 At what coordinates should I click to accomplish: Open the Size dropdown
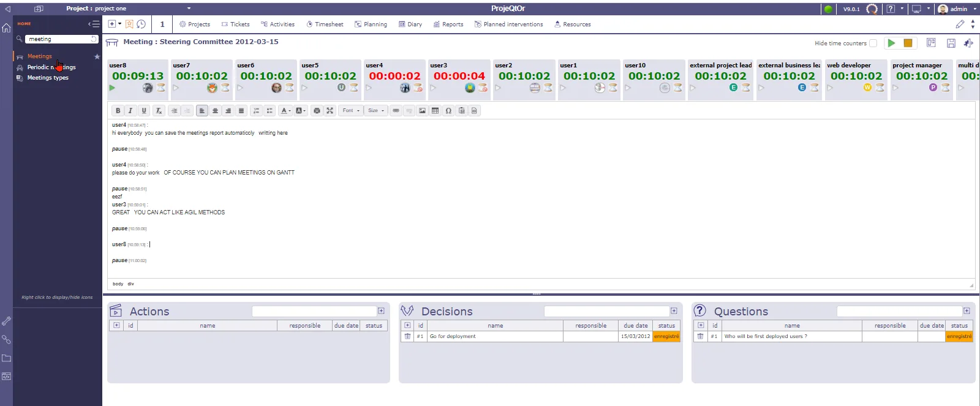[376, 111]
